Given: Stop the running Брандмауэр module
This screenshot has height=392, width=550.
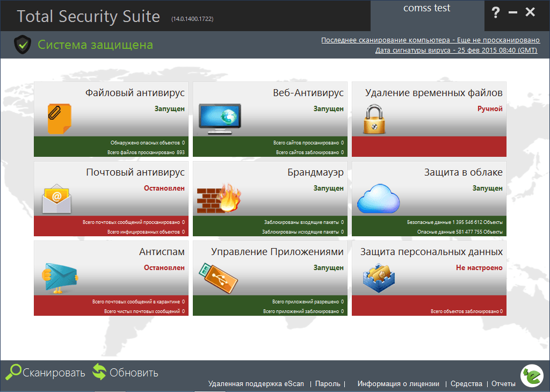Looking at the screenshot, I should (x=330, y=188).
